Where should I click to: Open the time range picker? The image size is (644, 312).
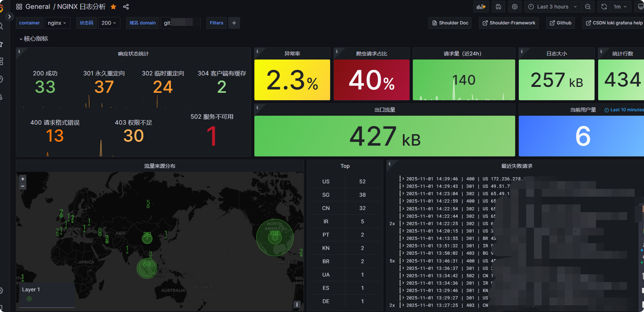pyautogui.click(x=552, y=7)
